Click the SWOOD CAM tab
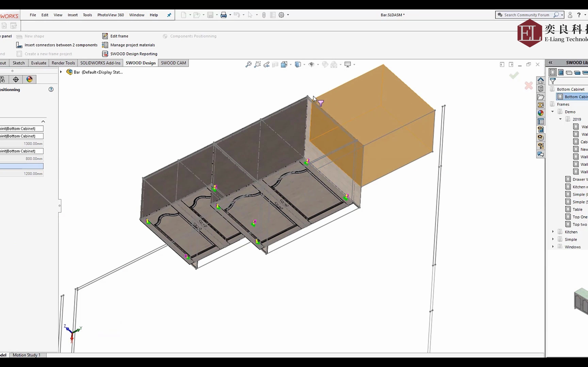Image resolution: width=588 pixels, height=367 pixels. 174,63
